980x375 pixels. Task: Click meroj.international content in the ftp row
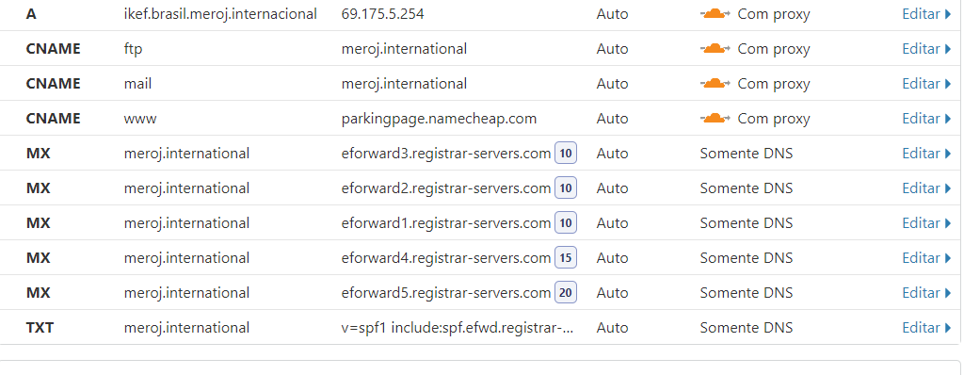coord(404,49)
